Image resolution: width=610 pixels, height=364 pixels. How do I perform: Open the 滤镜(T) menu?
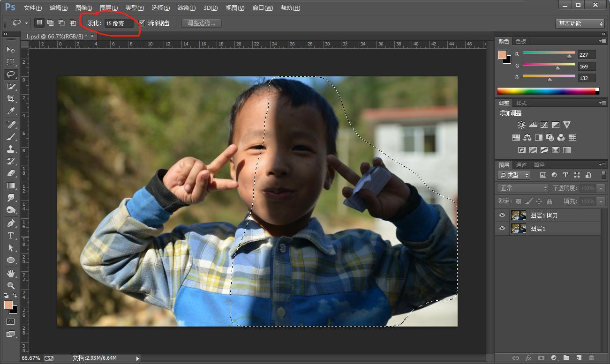(x=186, y=8)
